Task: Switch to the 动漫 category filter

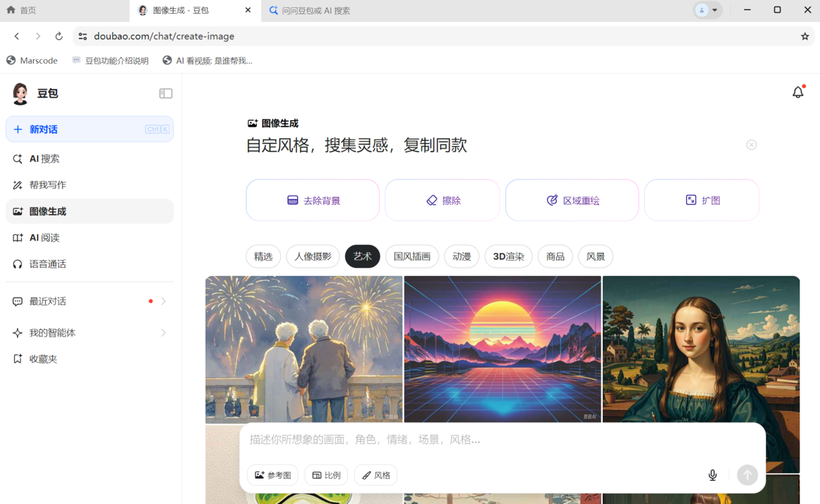Action: pos(461,256)
